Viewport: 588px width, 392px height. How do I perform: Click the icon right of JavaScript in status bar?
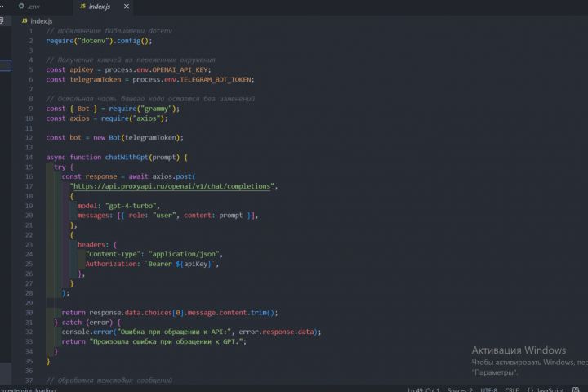tap(576, 390)
